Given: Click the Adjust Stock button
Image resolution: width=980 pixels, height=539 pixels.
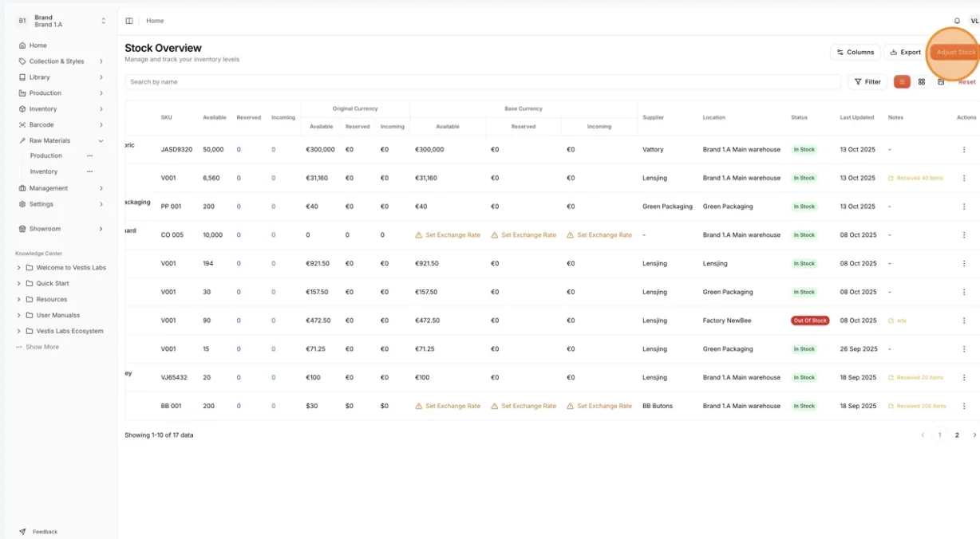Looking at the screenshot, I should point(955,53).
